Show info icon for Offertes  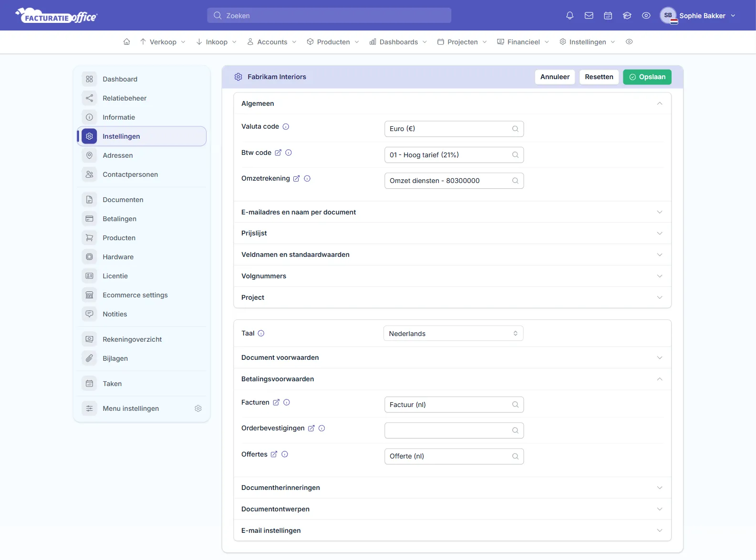point(285,454)
